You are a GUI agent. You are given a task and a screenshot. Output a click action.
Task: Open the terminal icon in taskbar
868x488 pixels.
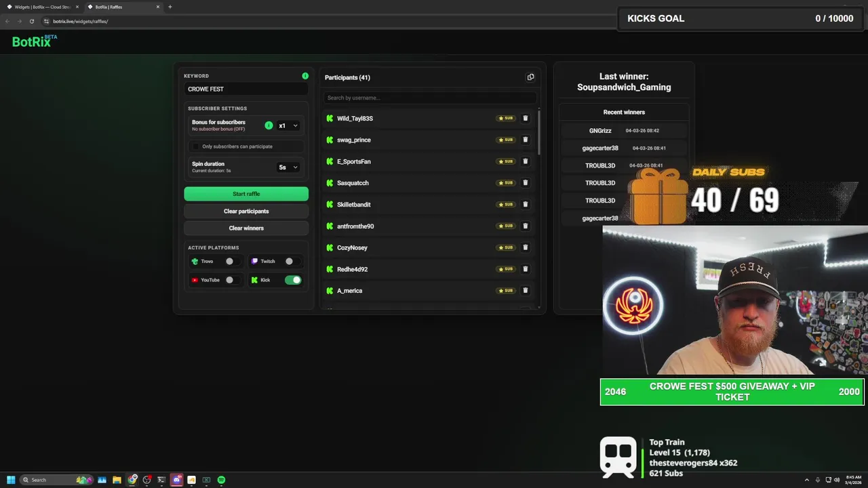click(161, 480)
